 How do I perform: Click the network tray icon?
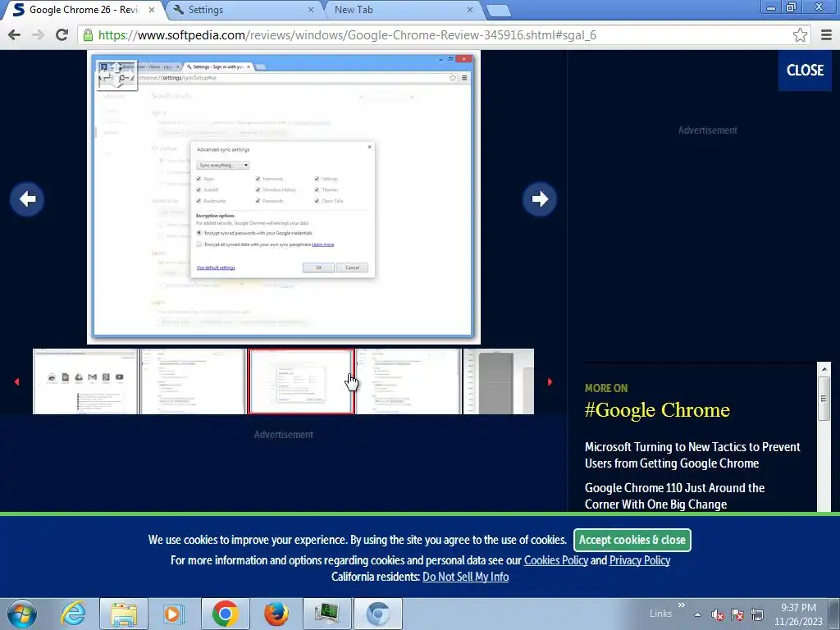pyautogui.click(x=757, y=614)
